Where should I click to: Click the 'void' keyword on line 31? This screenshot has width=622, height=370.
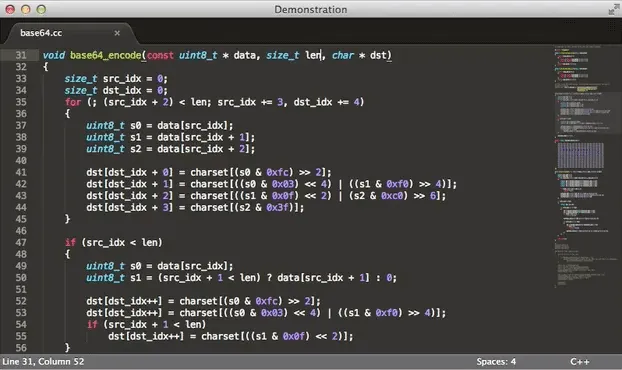[54, 55]
